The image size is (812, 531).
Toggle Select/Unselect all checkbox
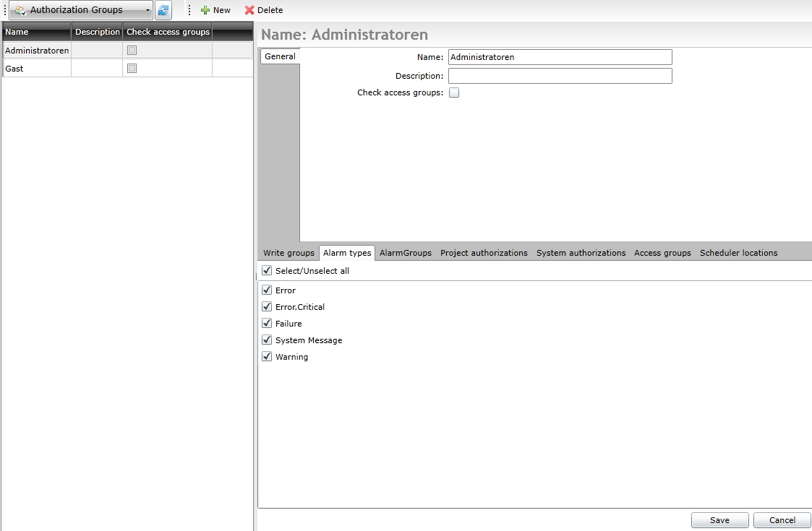267,271
